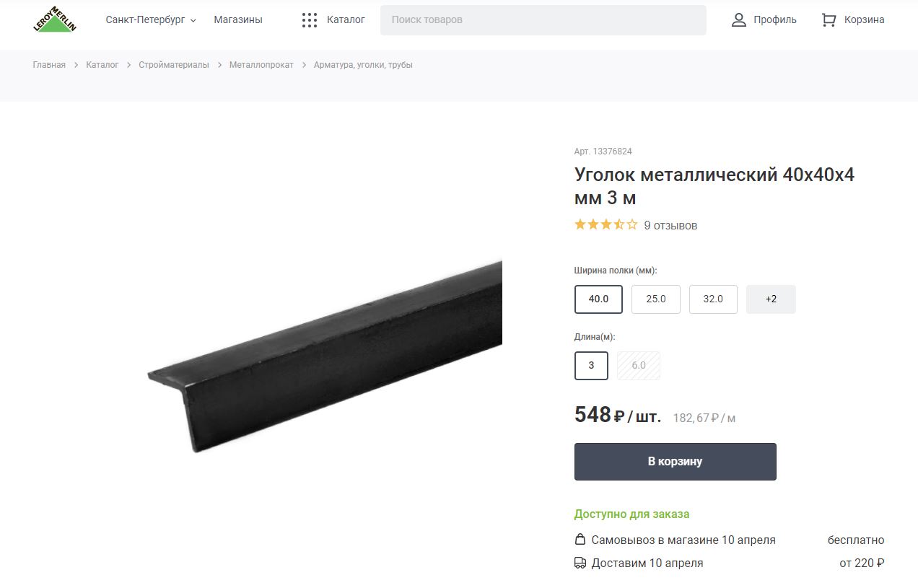Expand the Санкт-Петербург city dropdown
918x588 pixels.
pos(151,20)
